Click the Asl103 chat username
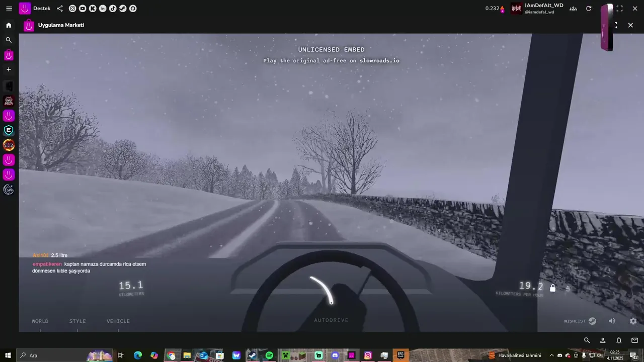 pos(41,255)
